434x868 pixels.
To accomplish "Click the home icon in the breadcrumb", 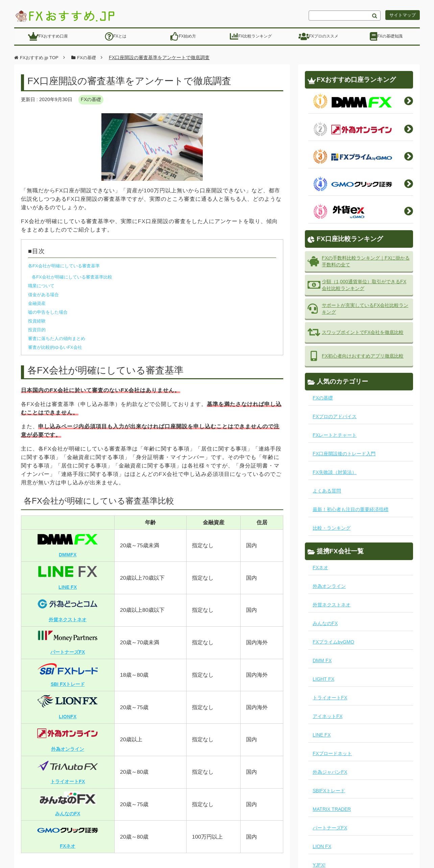I will point(16,58).
